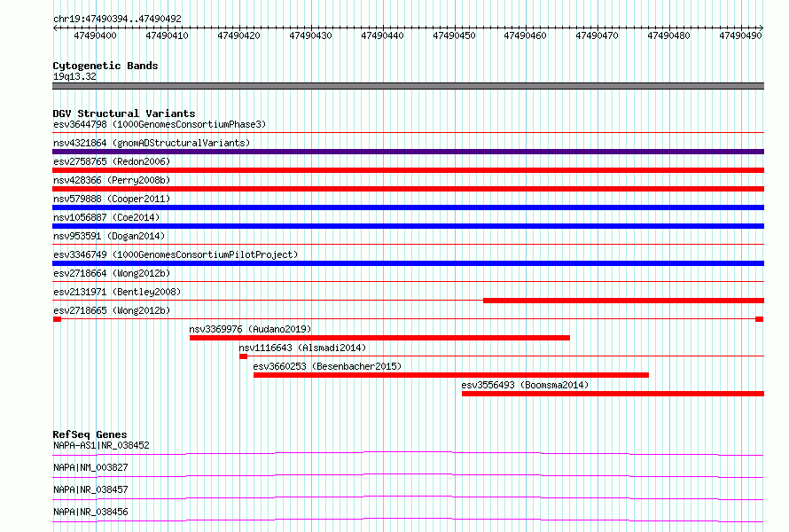Select variant label esv3346749 (1000GenomesConsortiumPilotProject)
Viewport: 789px width, 532px height.
[176, 254]
